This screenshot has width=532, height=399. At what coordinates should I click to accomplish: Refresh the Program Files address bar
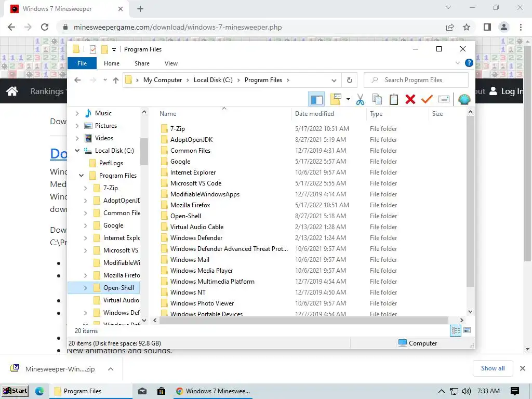[350, 80]
